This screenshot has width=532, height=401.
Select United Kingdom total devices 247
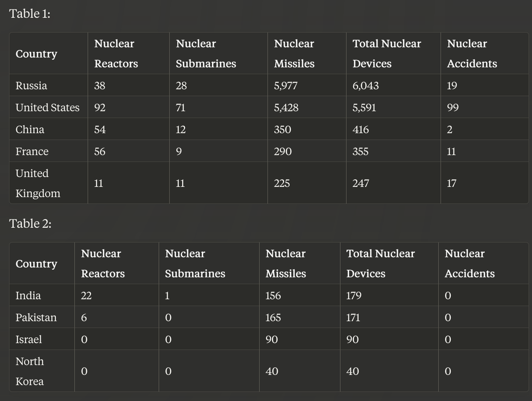click(361, 183)
